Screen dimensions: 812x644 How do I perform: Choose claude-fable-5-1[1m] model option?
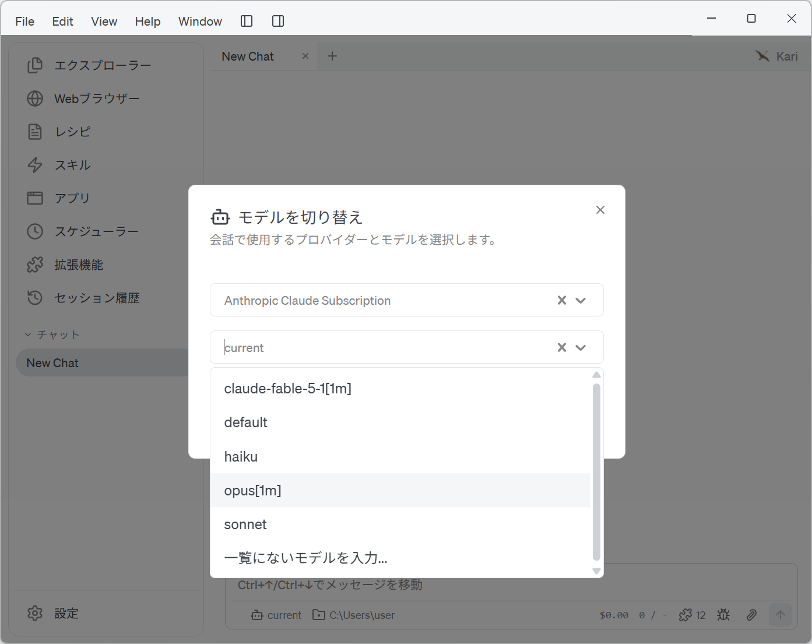tap(400, 389)
